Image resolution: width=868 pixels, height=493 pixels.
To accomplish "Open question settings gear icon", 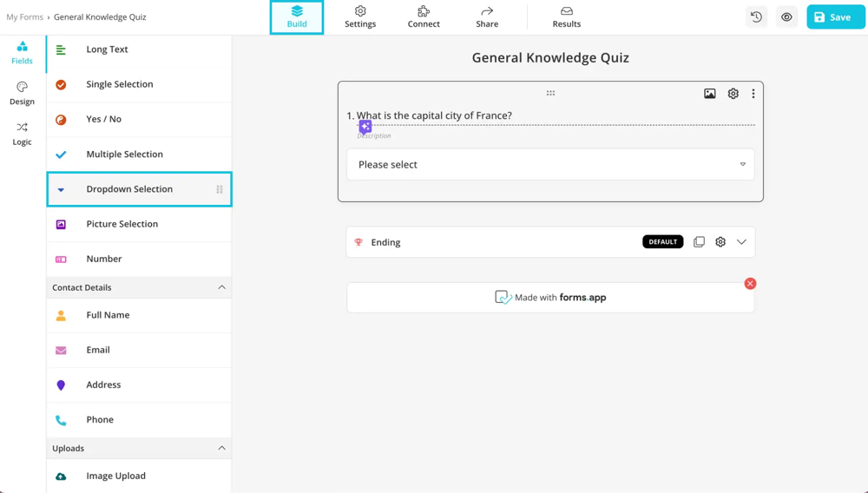I will [x=733, y=94].
